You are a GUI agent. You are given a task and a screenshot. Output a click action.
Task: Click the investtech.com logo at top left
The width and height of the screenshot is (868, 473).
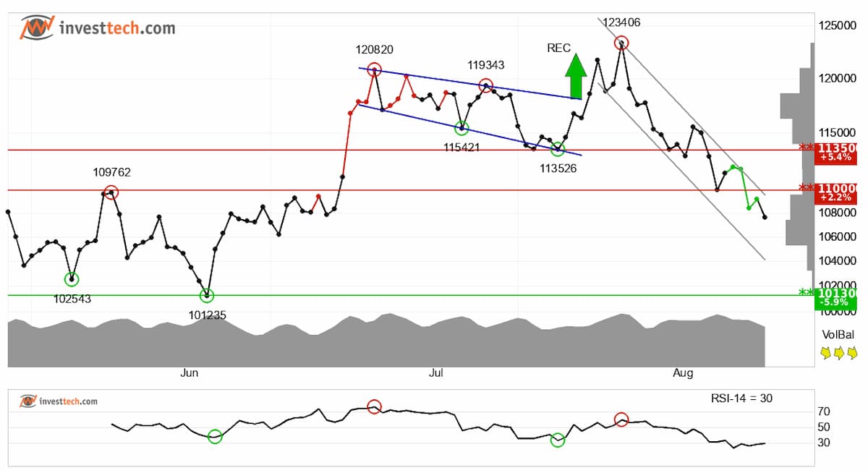(x=97, y=28)
